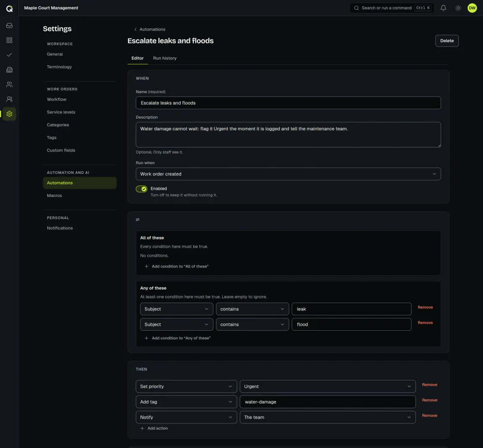
Task: Click the Delete button
Action: coord(447,41)
